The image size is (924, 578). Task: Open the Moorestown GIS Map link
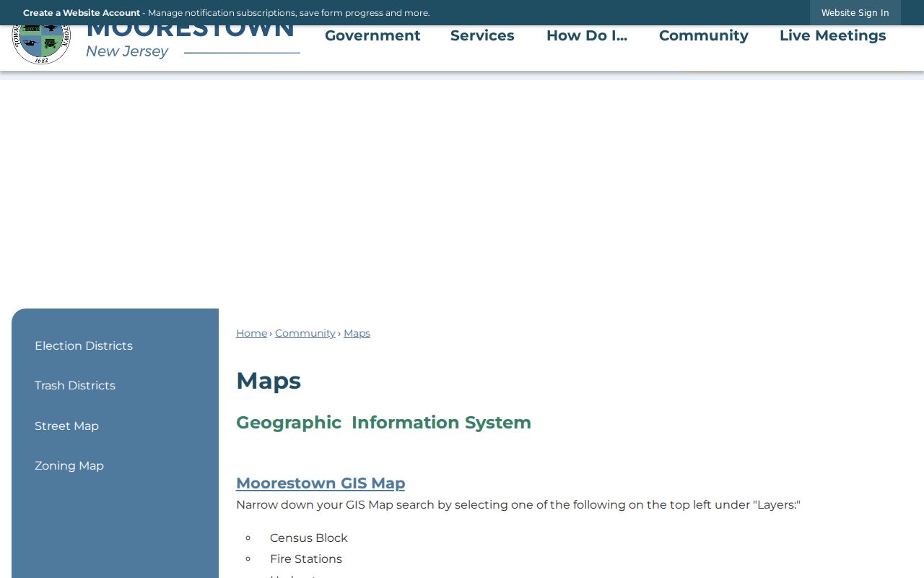[321, 483]
